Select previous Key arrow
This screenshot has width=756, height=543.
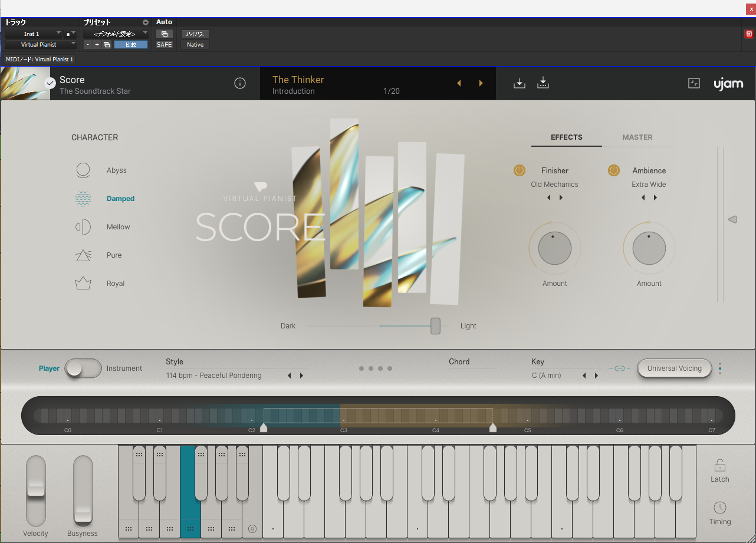[584, 376]
